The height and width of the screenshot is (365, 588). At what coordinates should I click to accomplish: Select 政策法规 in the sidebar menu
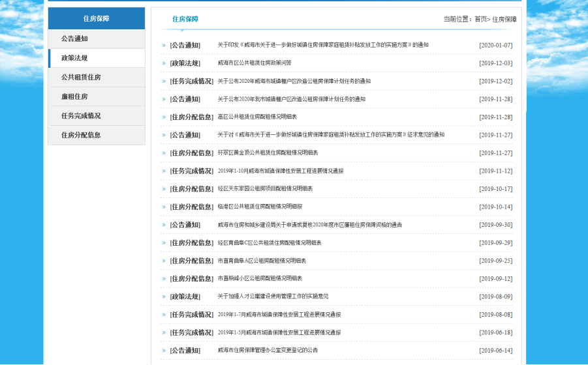point(74,58)
